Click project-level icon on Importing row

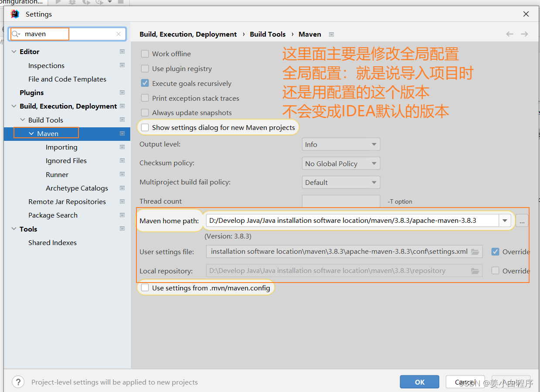(x=122, y=147)
